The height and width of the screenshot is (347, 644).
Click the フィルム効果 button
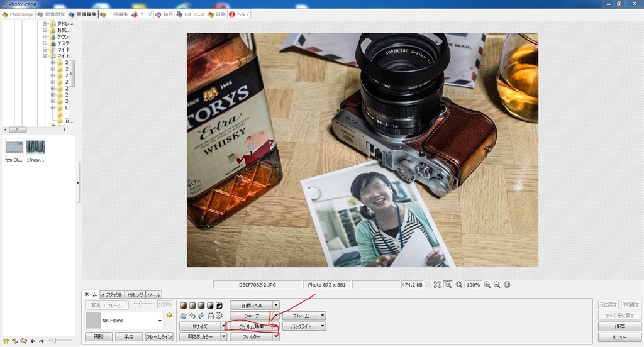tap(251, 326)
